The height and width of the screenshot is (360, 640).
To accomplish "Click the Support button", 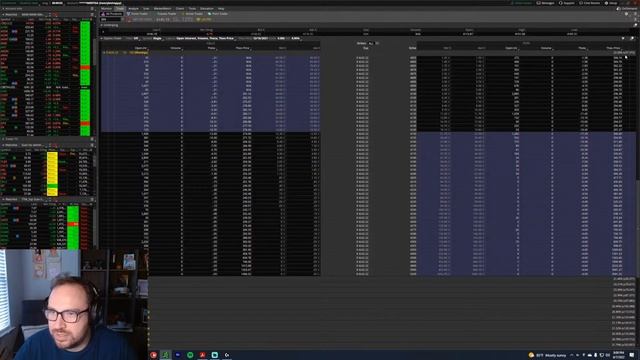I will point(567,3).
